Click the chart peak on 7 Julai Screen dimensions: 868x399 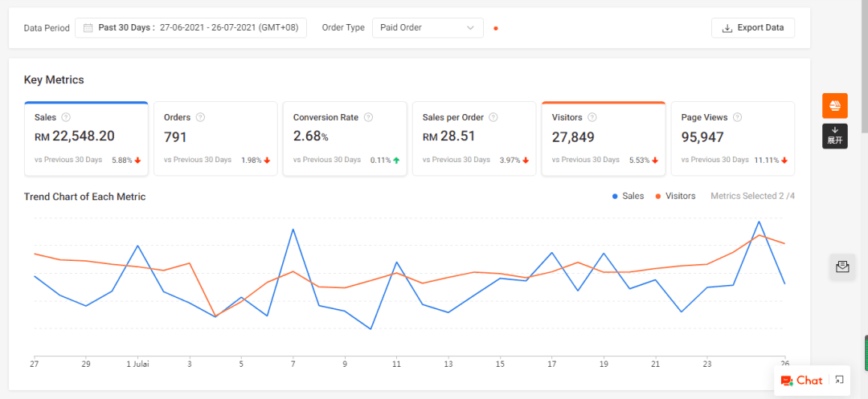(293, 230)
